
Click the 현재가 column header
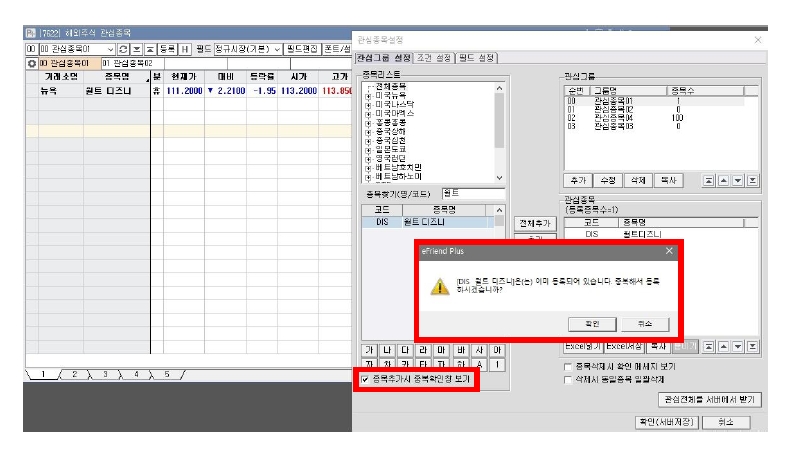[183, 77]
